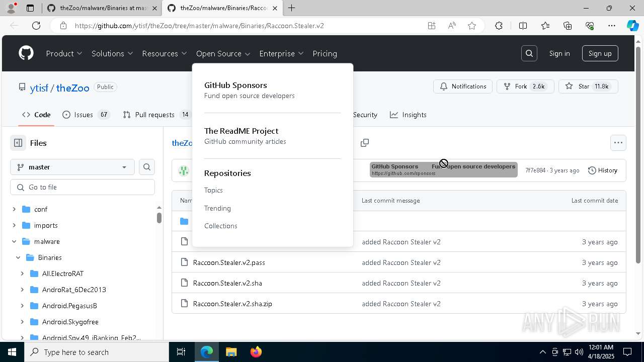Open app available icon in address bar
The width and height of the screenshot is (644, 362).
click(432, 26)
